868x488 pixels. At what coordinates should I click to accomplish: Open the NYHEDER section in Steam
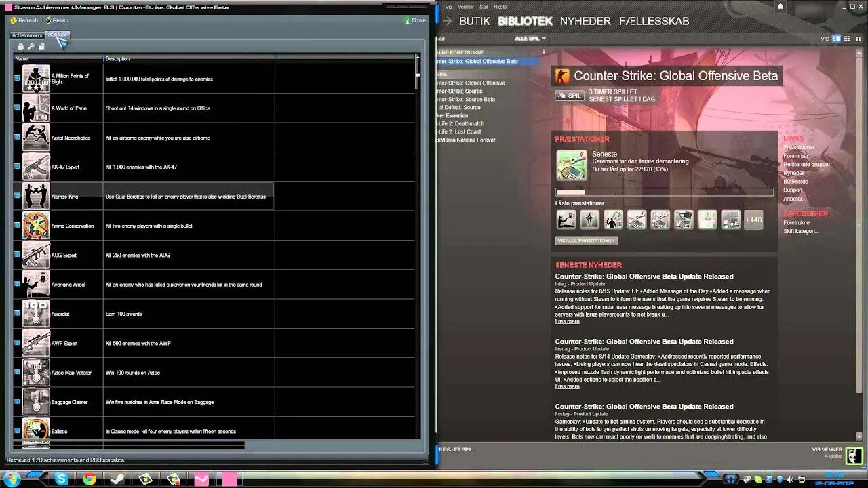pyautogui.click(x=585, y=21)
